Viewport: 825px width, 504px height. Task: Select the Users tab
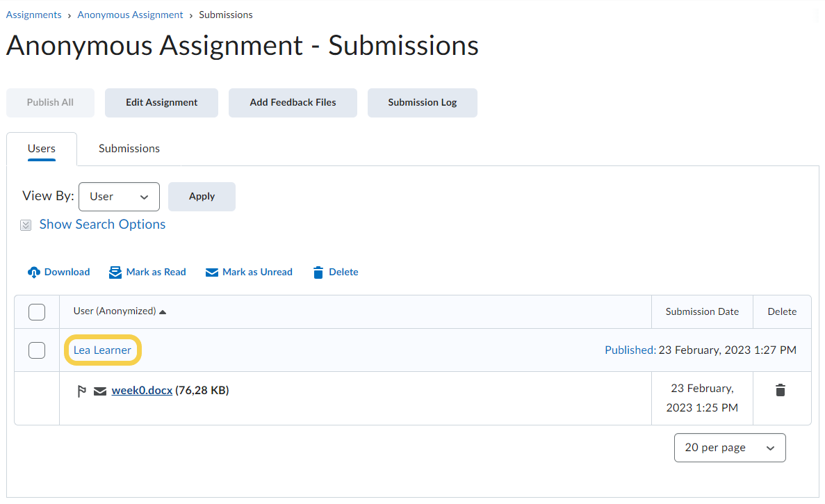point(42,149)
